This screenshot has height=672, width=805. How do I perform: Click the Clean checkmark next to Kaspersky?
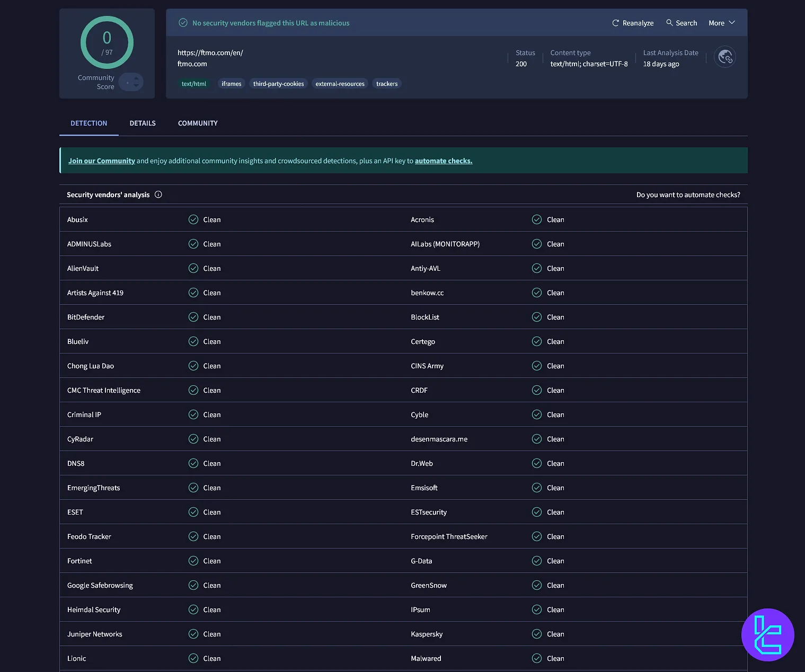click(537, 634)
